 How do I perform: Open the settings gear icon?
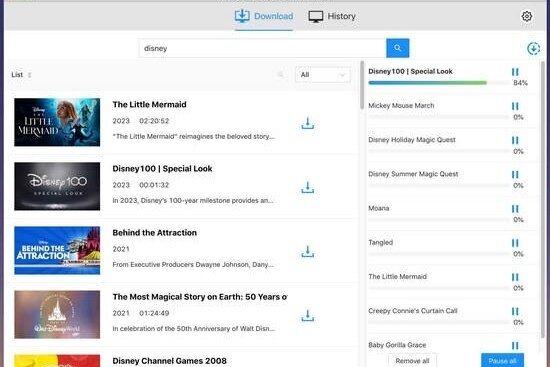(526, 16)
